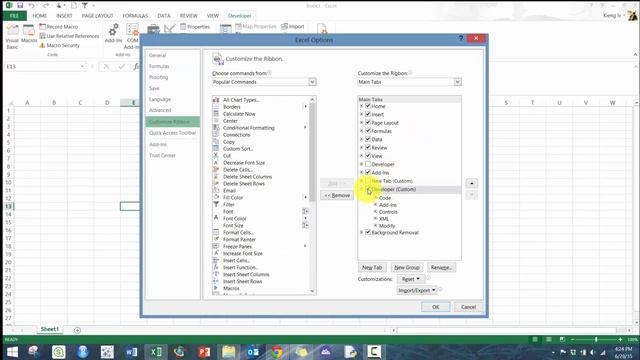Open the Import/Export dropdown
Image resolution: width=640 pixels, height=360 pixels.
(x=417, y=290)
